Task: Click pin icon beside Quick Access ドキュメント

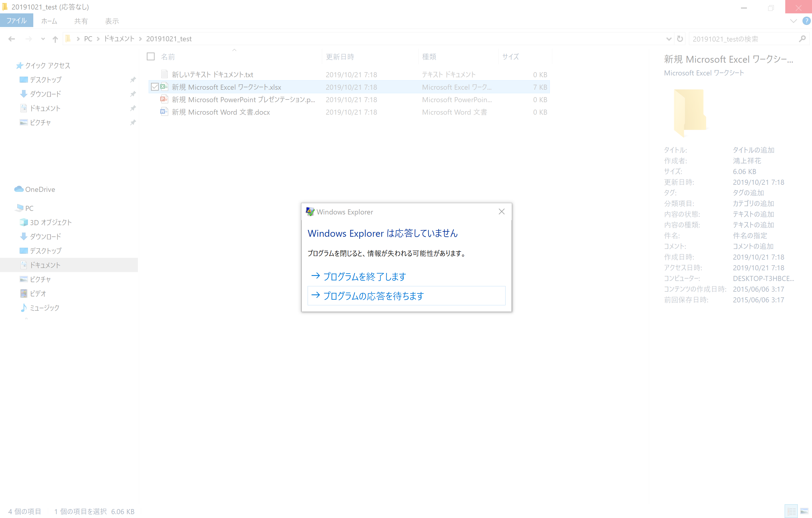Action: tap(133, 108)
